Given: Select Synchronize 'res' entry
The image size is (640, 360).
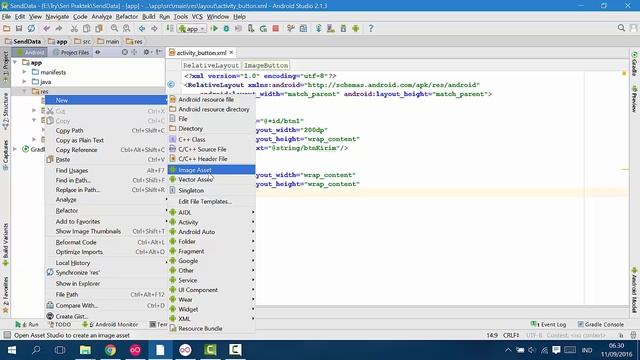Looking at the screenshot, I should click(x=106, y=272).
